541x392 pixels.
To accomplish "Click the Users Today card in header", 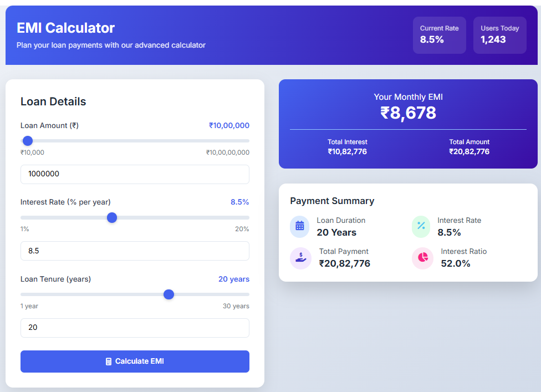I will 499,35.
